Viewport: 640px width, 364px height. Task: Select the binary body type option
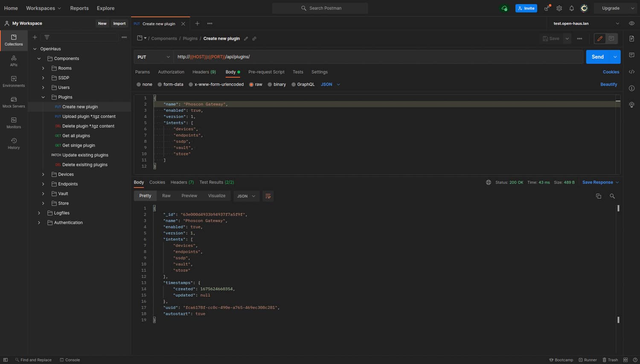(270, 84)
